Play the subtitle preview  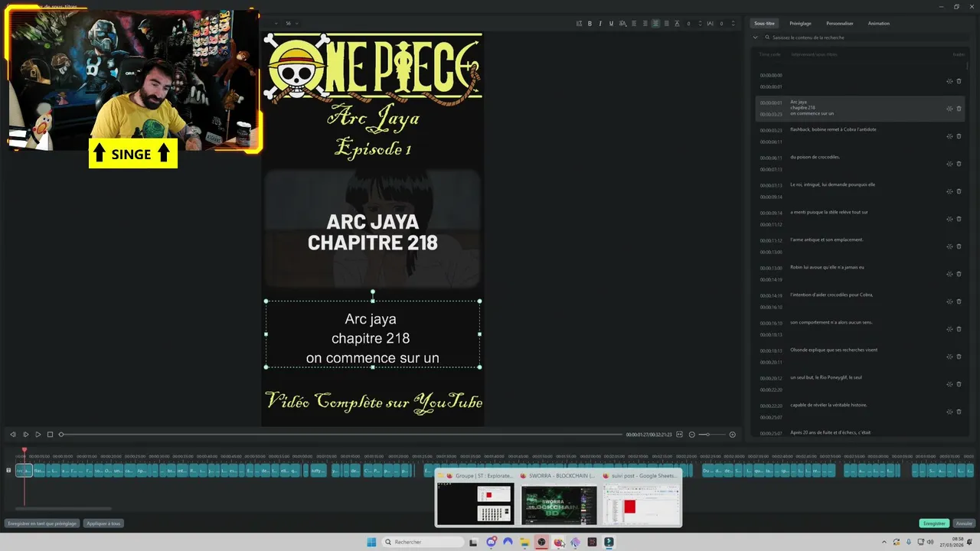tap(38, 435)
